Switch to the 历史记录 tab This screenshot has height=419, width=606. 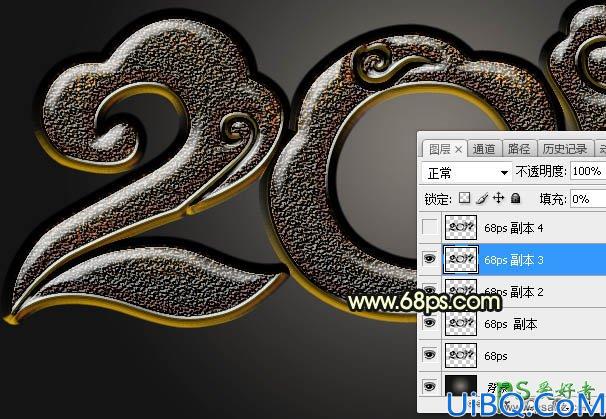tap(565, 149)
